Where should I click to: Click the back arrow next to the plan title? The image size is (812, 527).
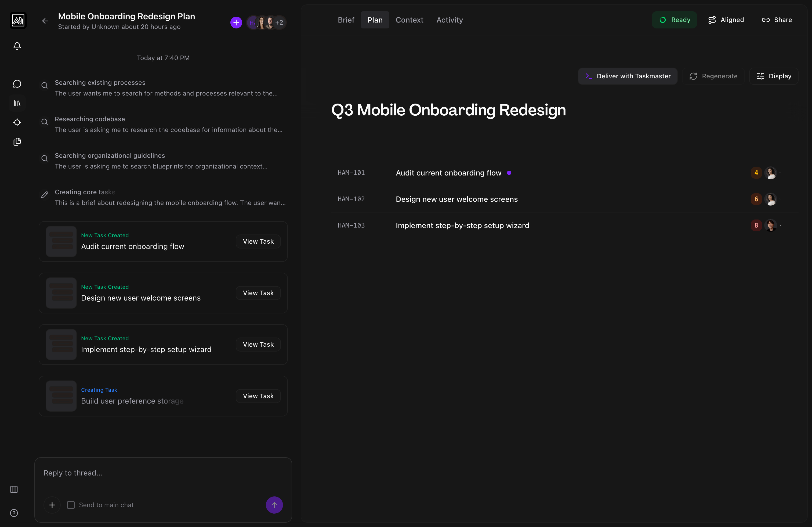(x=45, y=21)
